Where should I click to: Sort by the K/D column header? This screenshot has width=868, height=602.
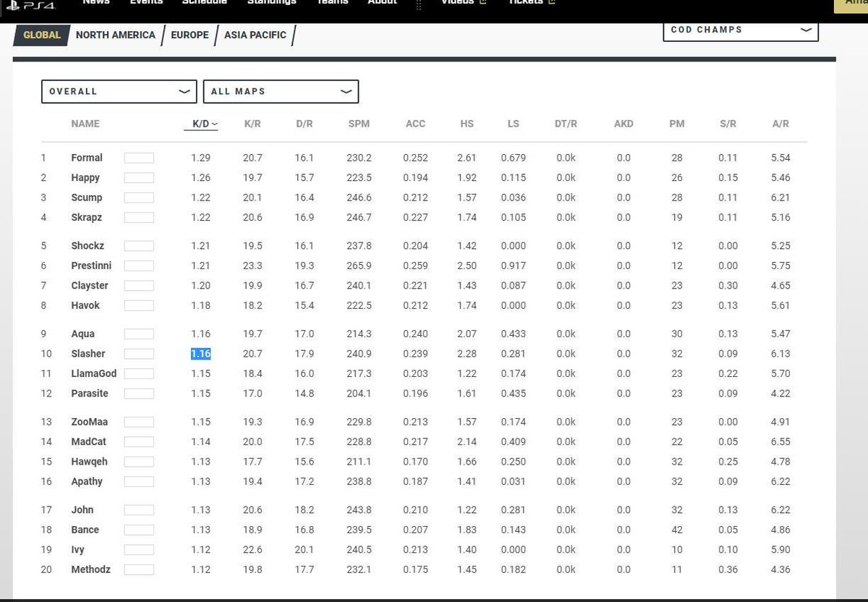(201, 124)
